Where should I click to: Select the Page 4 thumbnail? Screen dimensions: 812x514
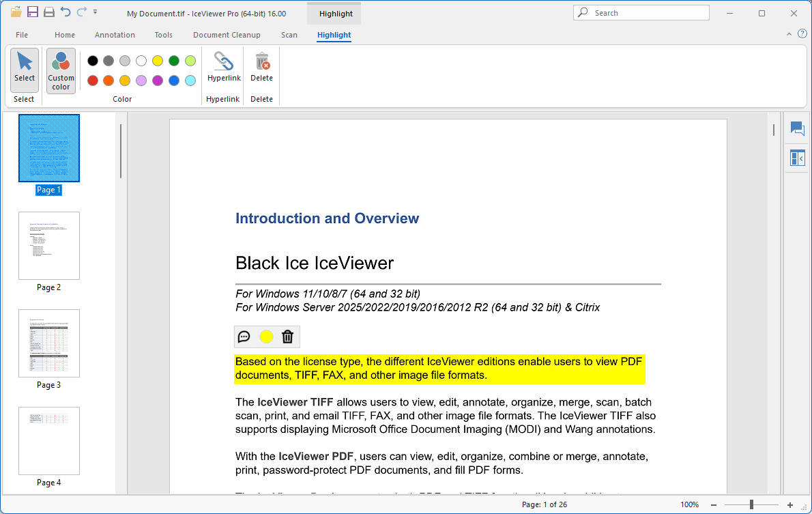[x=49, y=441]
